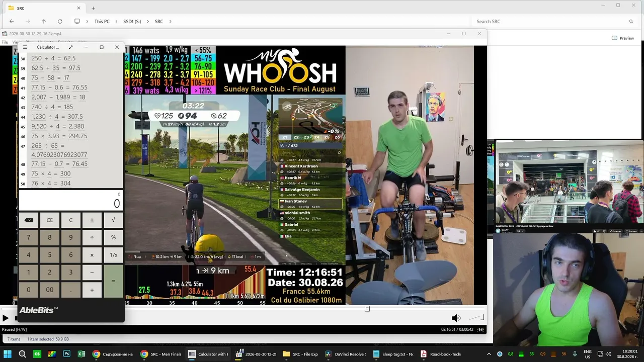The image size is (644, 362).
Task: Expand Calculator to full view
Action: [70, 47]
